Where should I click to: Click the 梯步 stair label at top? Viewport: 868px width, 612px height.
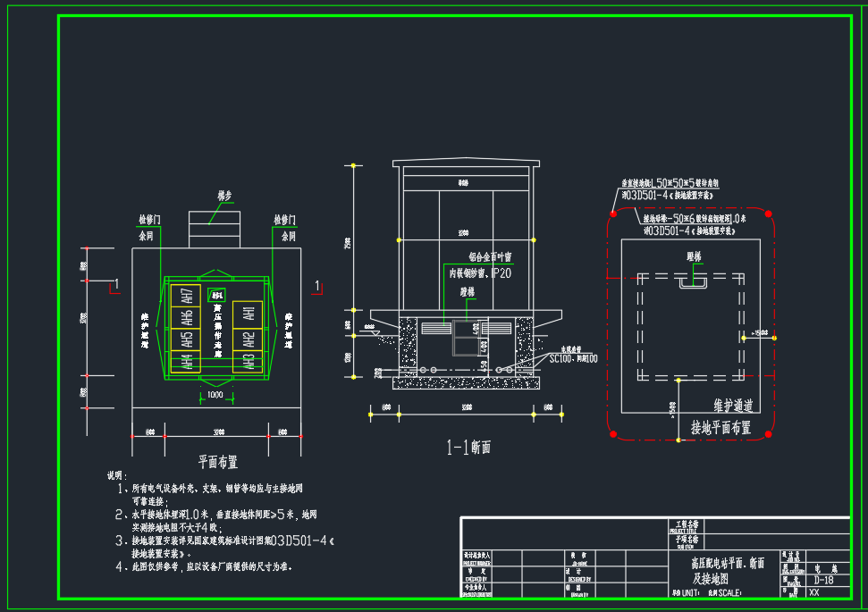(x=224, y=194)
